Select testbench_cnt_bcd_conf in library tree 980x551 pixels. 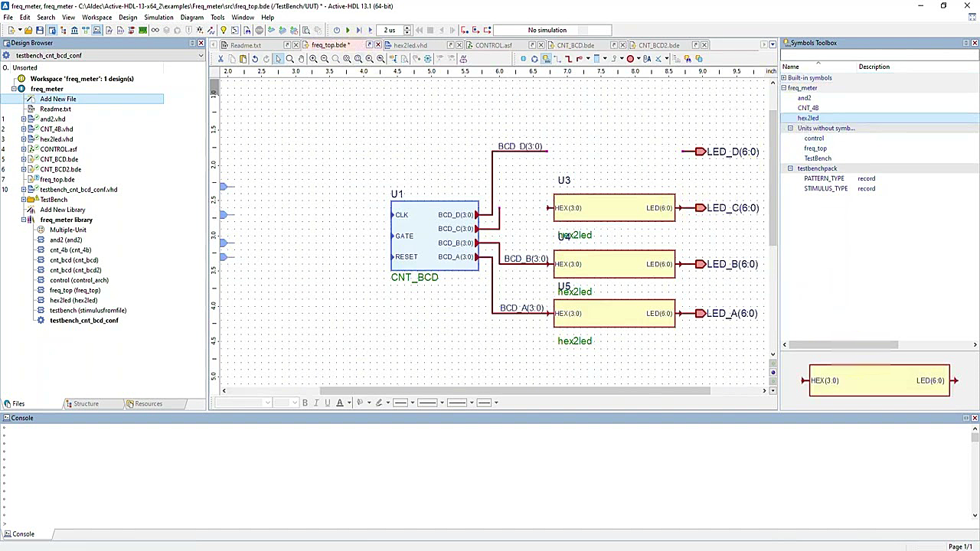click(84, 321)
